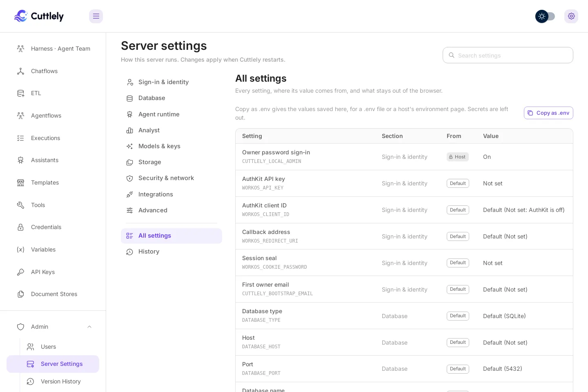588x392 pixels.
Task: Click the Executions list icon
Action: pos(20,138)
